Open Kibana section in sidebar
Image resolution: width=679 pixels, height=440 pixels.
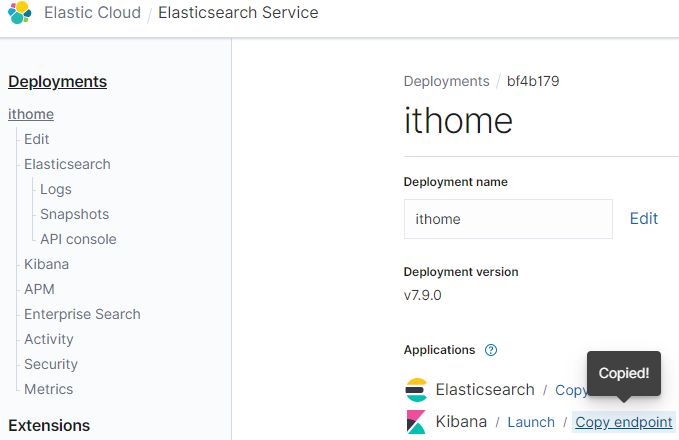click(46, 264)
